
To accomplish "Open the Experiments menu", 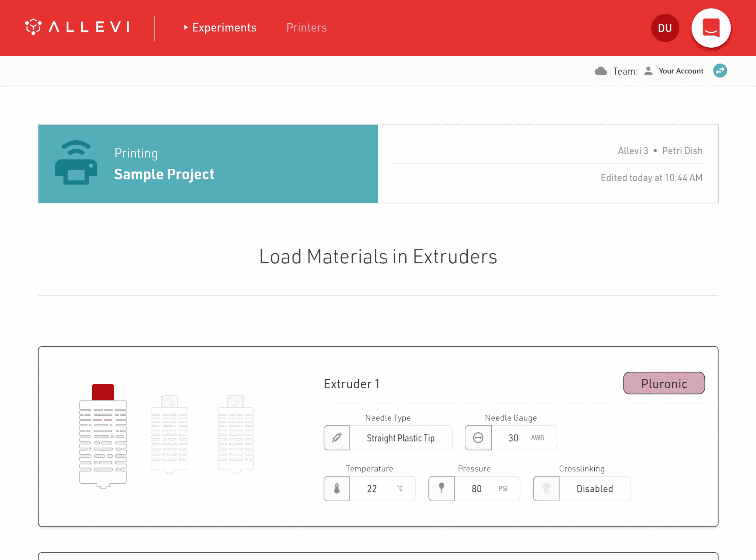I will pyautogui.click(x=220, y=28).
